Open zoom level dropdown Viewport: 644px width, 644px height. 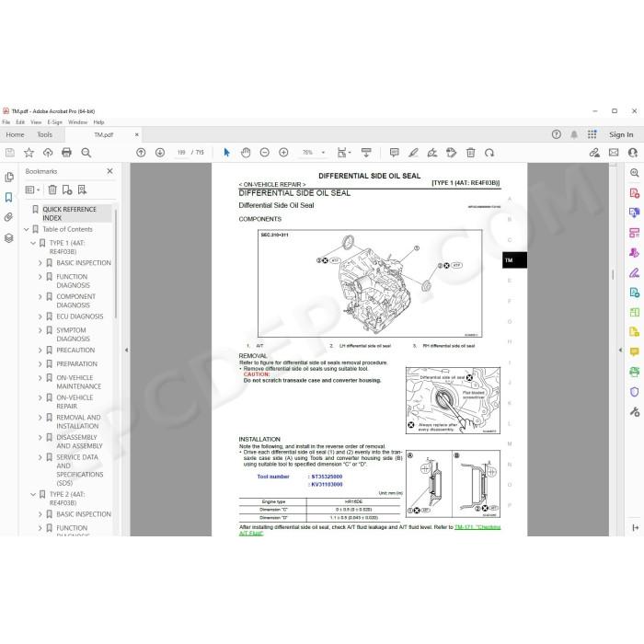click(323, 153)
